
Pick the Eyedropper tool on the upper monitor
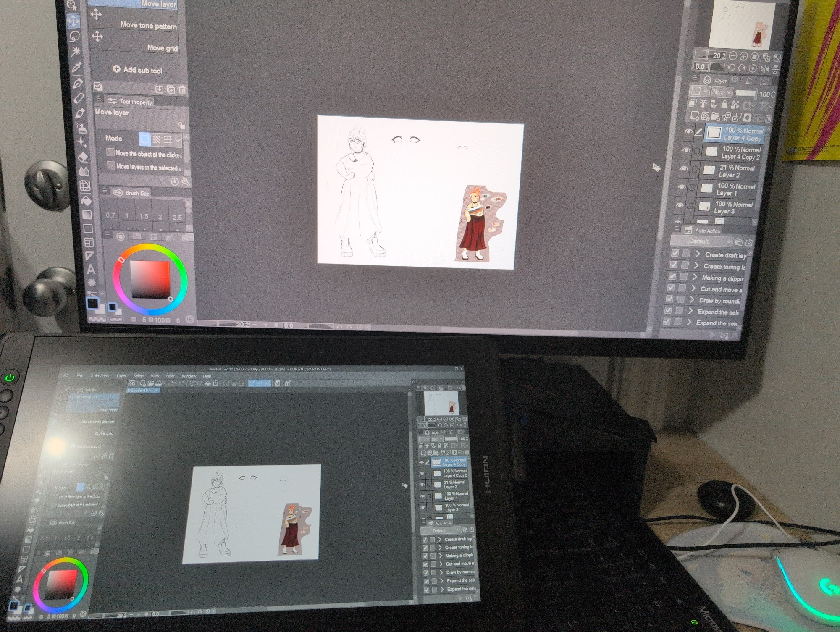pos(76,67)
